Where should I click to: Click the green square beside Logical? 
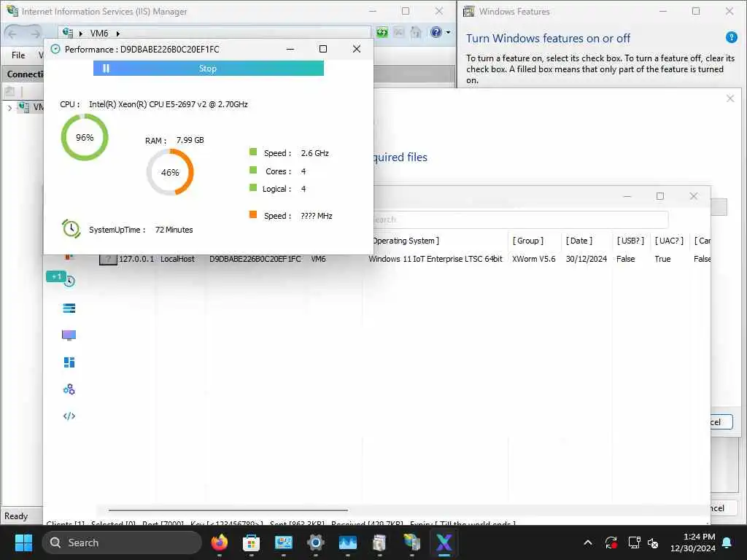click(x=253, y=188)
